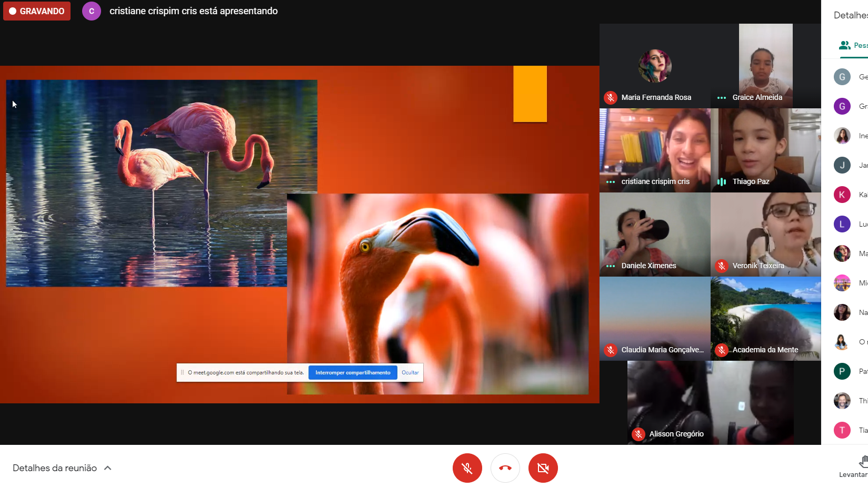Image resolution: width=868 pixels, height=488 pixels.
Task: Click the green P participant avatar
Action: (x=842, y=371)
